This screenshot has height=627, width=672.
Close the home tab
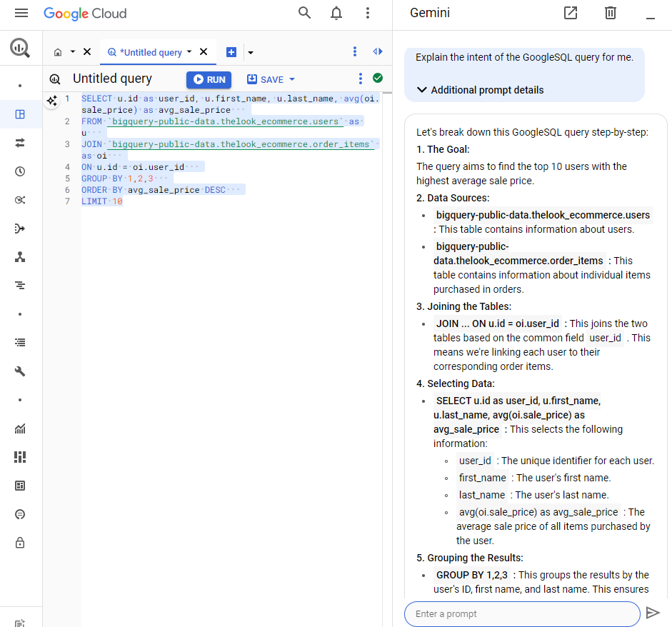(x=87, y=52)
